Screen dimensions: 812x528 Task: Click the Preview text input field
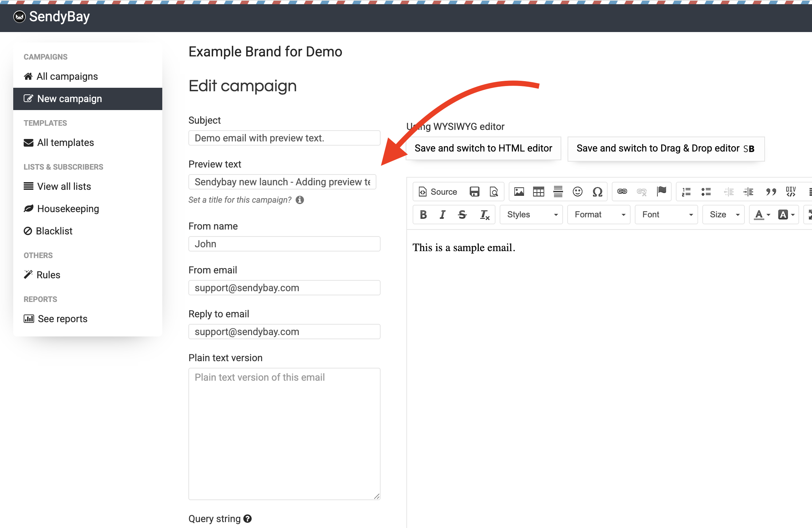pos(282,182)
